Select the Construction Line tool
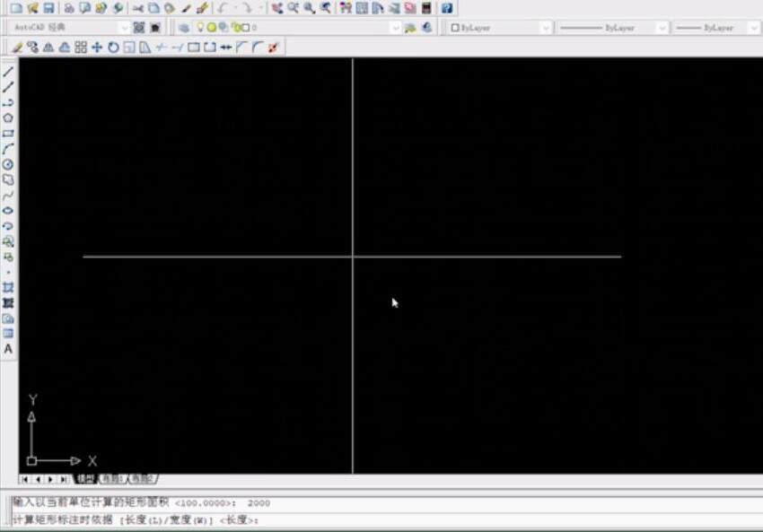The image size is (763, 532). 8,88
